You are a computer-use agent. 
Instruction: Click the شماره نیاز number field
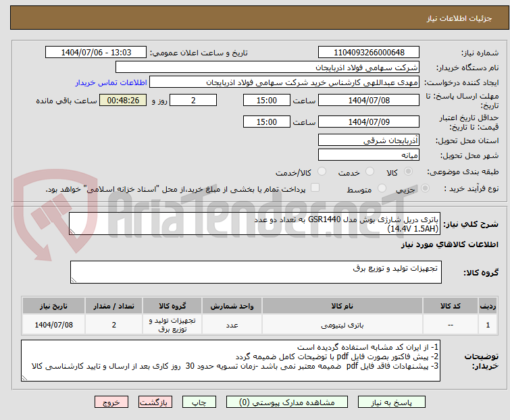369,53
